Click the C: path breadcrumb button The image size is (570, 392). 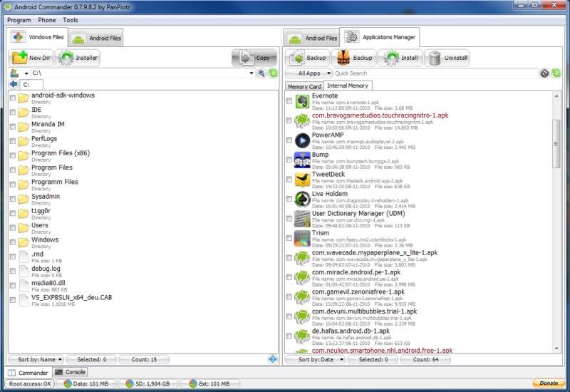point(31,85)
